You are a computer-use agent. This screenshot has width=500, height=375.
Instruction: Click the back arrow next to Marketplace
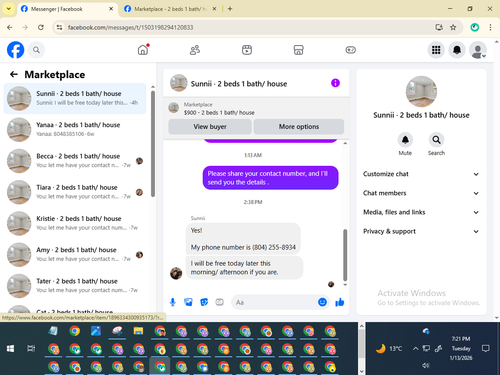point(14,74)
